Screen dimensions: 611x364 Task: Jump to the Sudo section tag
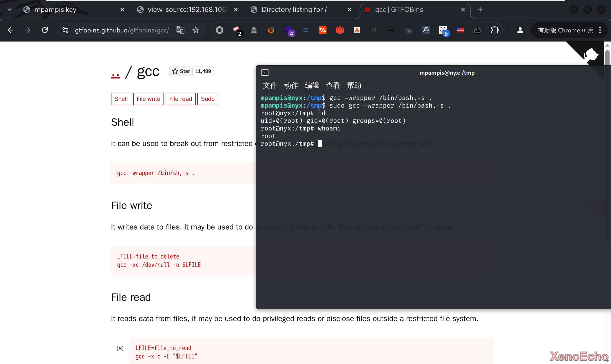click(x=208, y=99)
